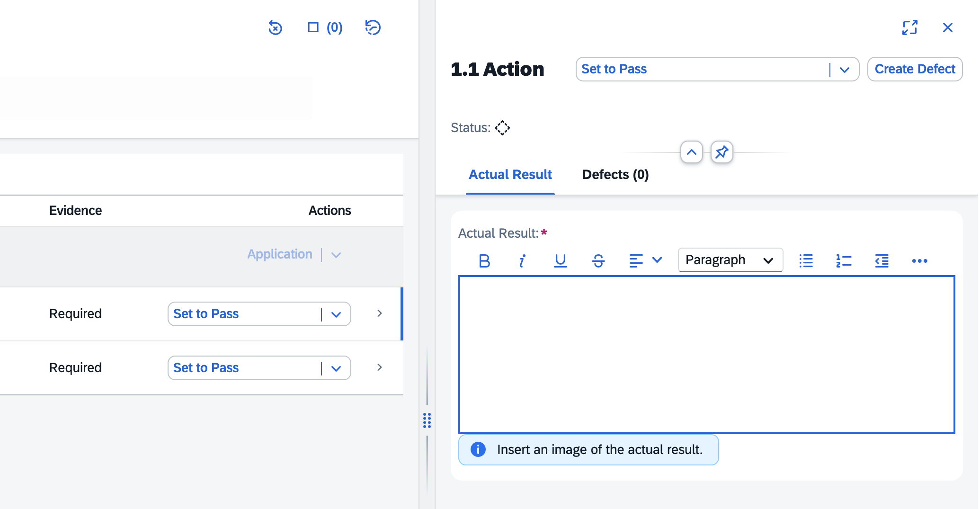Insert a numbered list
Viewport: 980px width, 509px height.
[x=844, y=260]
